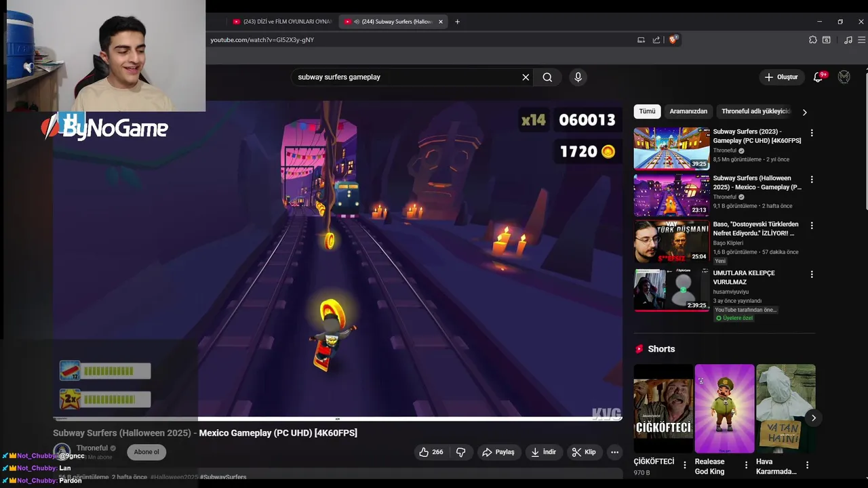Show next Shorts with arrow button
This screenshot has height=488, width=868.
(814, 418)
